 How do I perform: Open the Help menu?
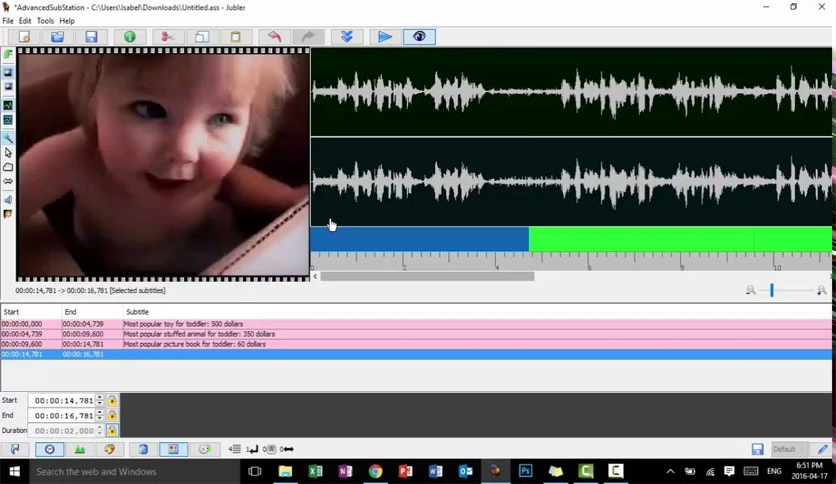click(x=67, y=21)
